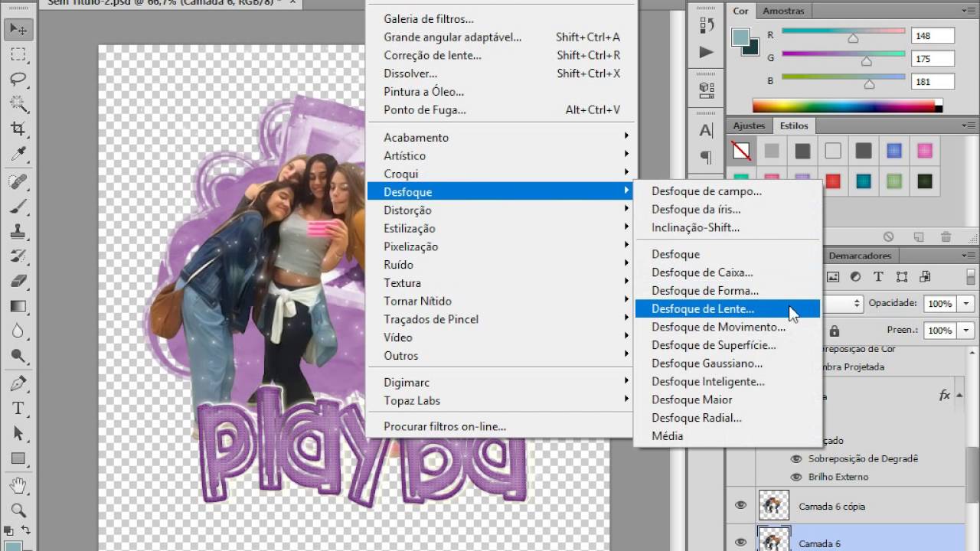Hide the Camada 6 cópia layer
This screenshot has width=980, height=551.
(x=740, y=506)
